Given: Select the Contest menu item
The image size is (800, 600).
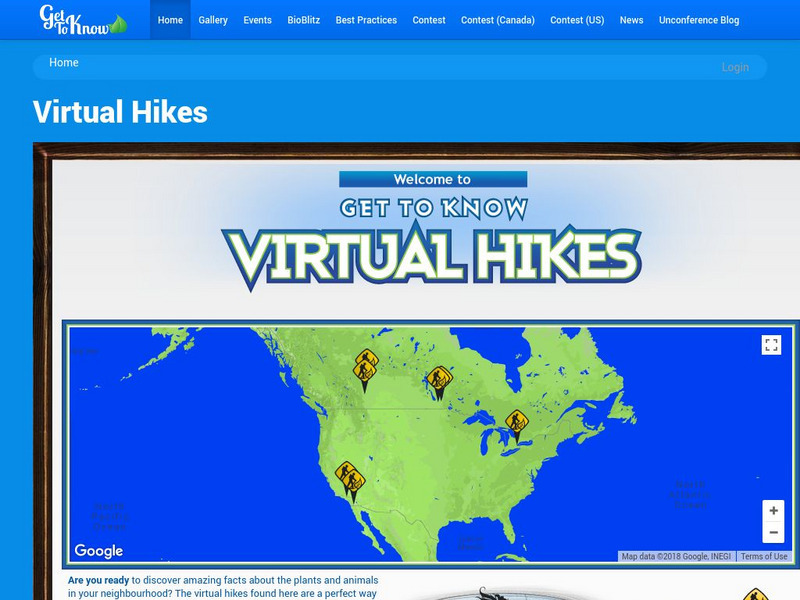Looking at the screenshot, I should [429, 20].
